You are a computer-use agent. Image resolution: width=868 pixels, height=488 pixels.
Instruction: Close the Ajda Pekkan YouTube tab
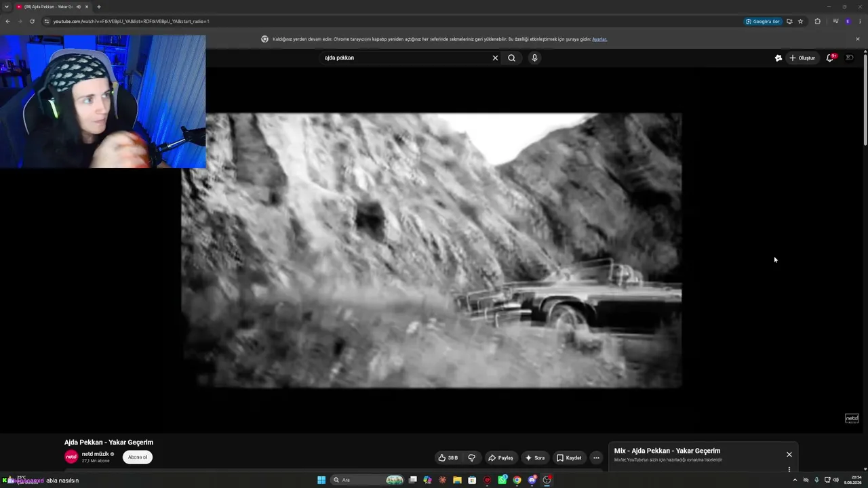click(87, 7)
